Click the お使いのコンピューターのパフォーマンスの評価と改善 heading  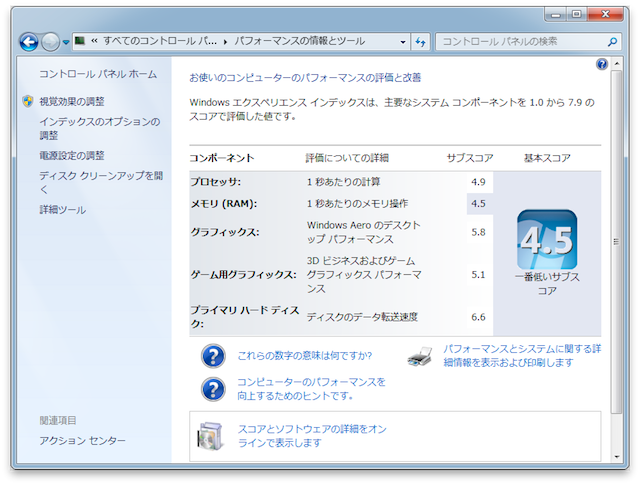point(305,78)
